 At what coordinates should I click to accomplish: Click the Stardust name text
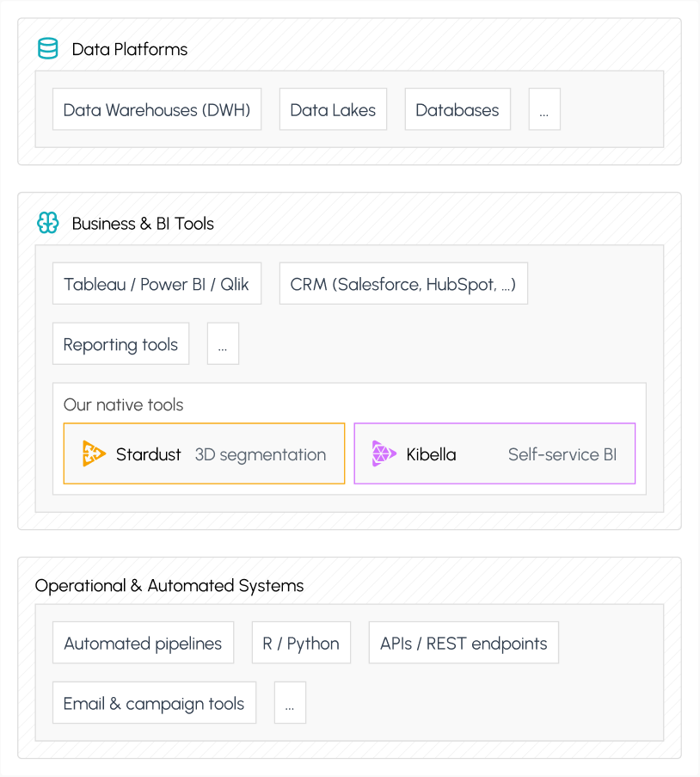click(x=149, y=454)
